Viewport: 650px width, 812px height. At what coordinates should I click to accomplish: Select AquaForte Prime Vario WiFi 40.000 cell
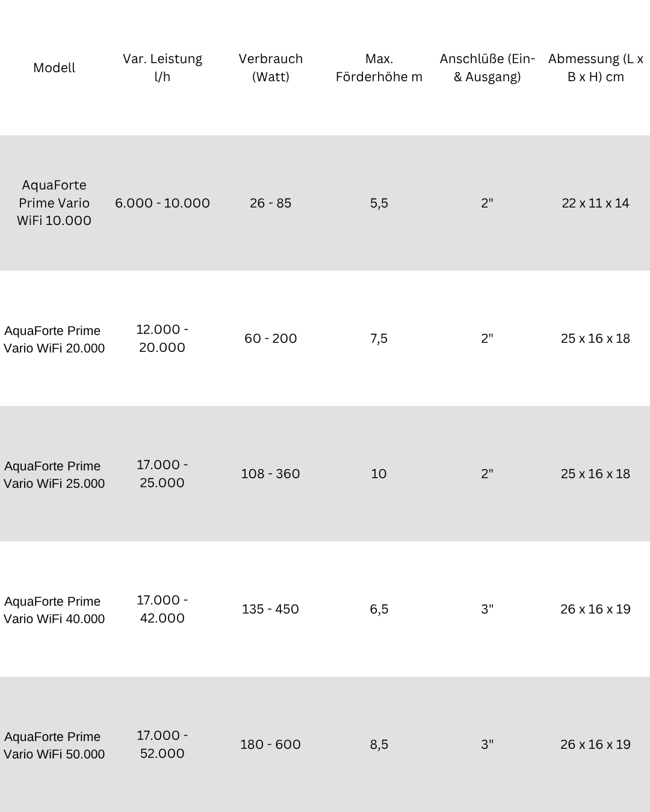[x=54, y=610]
